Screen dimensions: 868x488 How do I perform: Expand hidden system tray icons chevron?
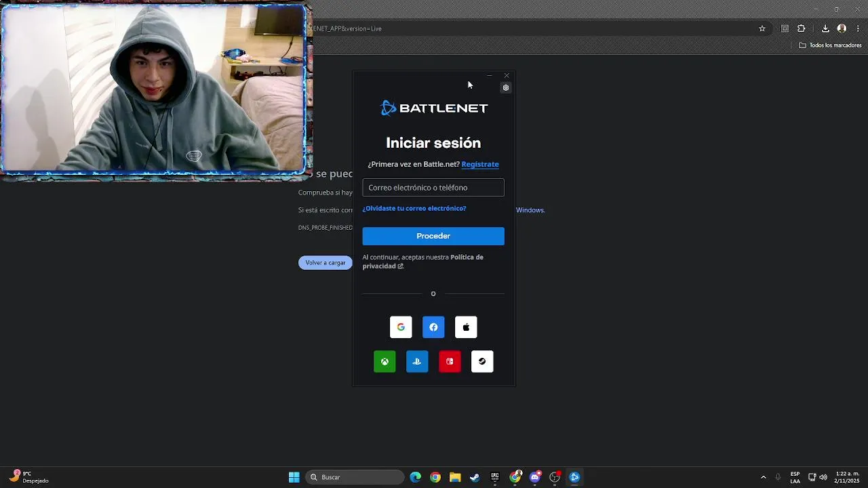[x=764, y=477]
